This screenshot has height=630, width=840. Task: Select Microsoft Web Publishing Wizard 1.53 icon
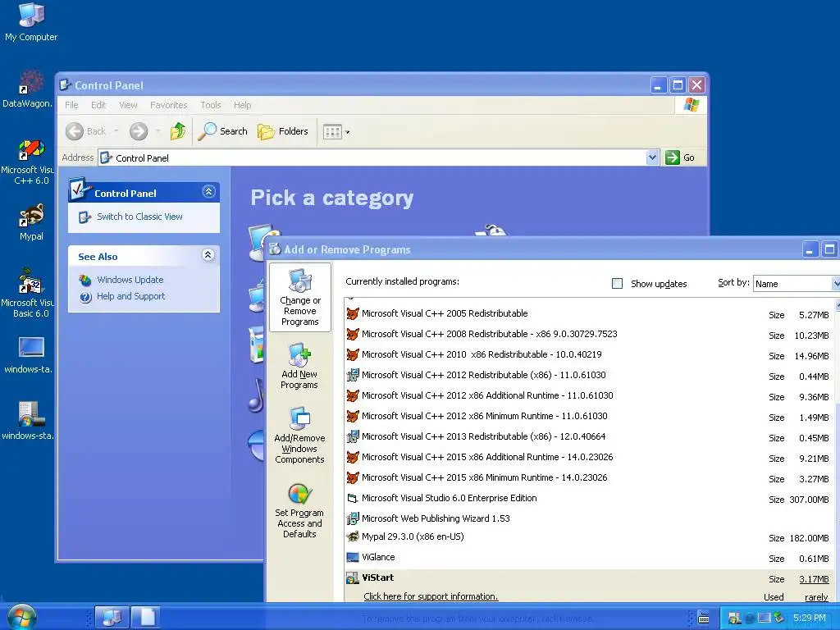point(353,518)
